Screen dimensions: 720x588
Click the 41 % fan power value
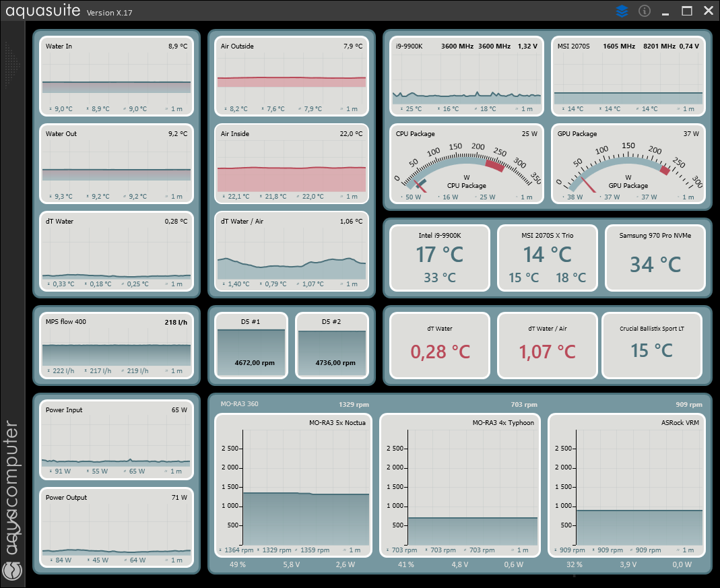(x=406, y=564)
